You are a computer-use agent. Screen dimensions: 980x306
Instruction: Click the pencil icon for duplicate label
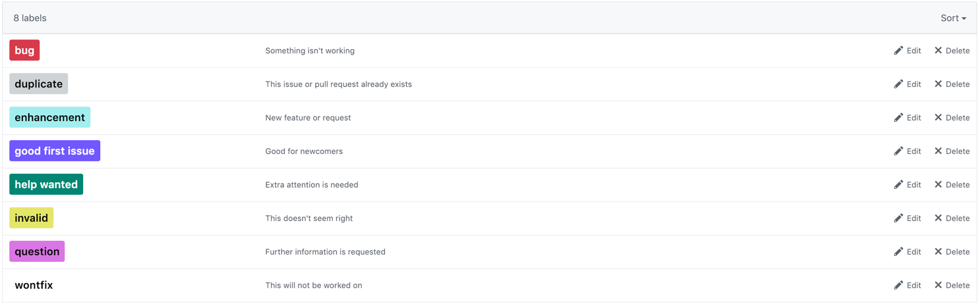click(x=898, y=84)
